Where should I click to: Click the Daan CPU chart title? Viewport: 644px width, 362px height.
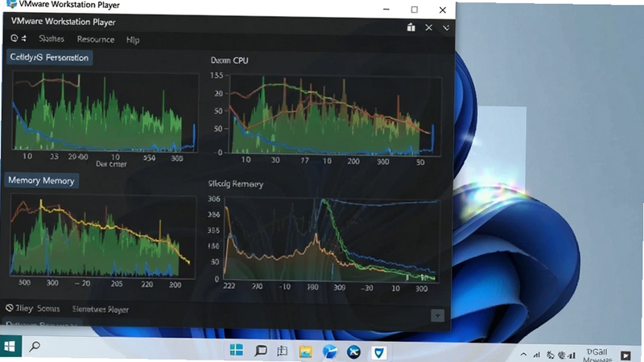229,60
